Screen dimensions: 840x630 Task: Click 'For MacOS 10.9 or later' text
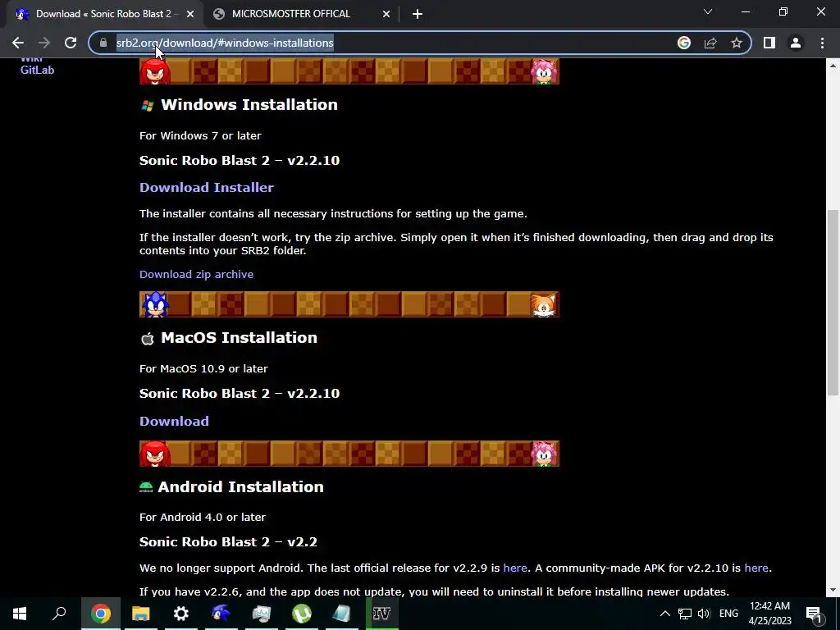click(203, 368)
